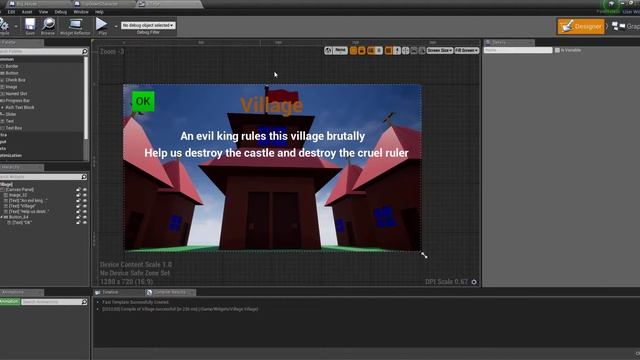Pick Image from the Palette
This screenshot has width=640, height=360.
coord(11,87)
